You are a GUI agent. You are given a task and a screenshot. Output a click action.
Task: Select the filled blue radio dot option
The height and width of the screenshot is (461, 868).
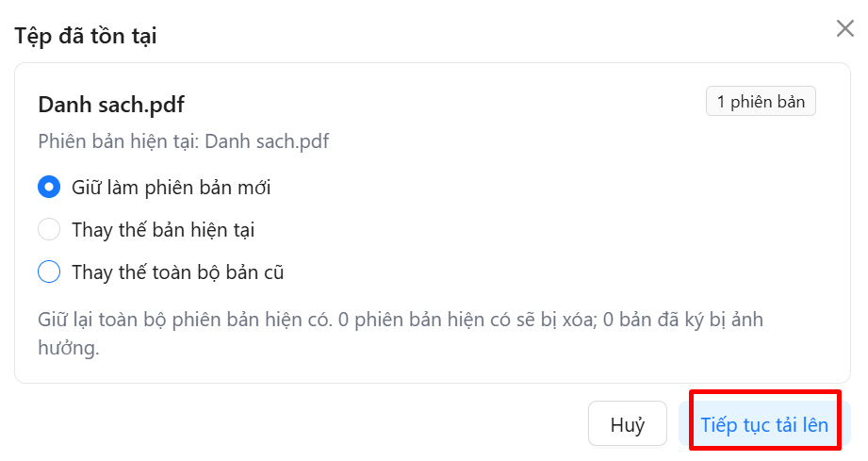click(x=49, y=187)
